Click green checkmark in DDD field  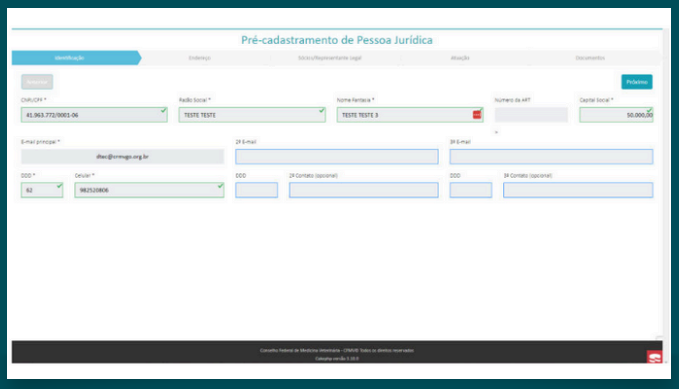point(59,186)
